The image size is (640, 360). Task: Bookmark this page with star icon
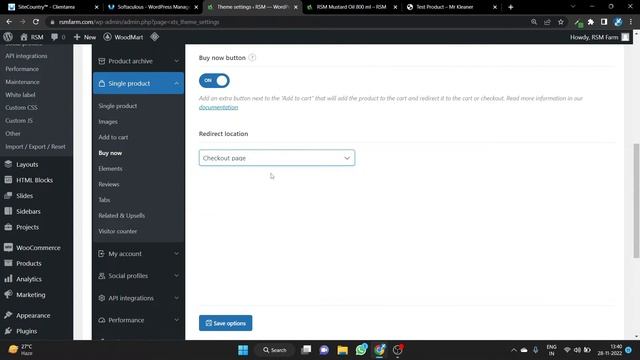tap(561, 22)
